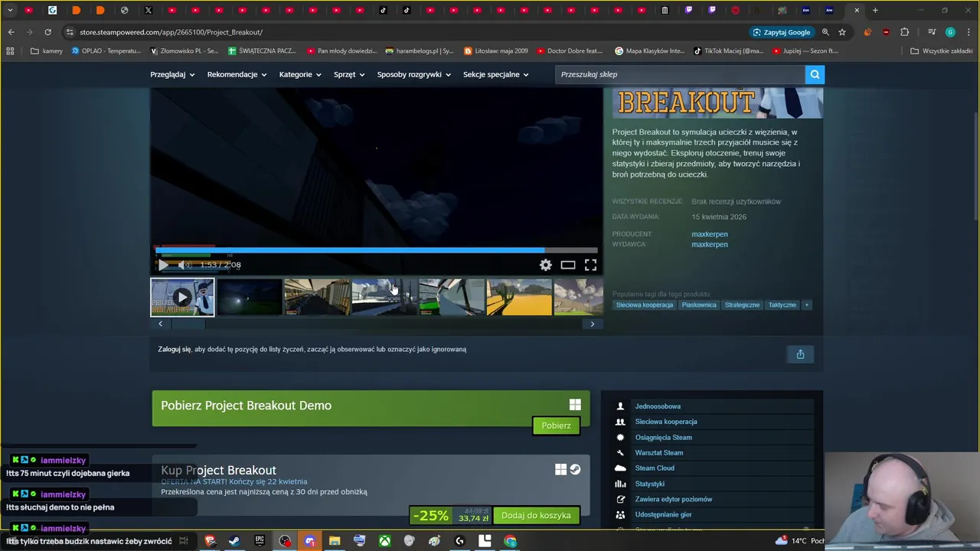Viewport: 980px width, 551px height.
Task: Click the Zapytaj Google button
Action: 781,32
